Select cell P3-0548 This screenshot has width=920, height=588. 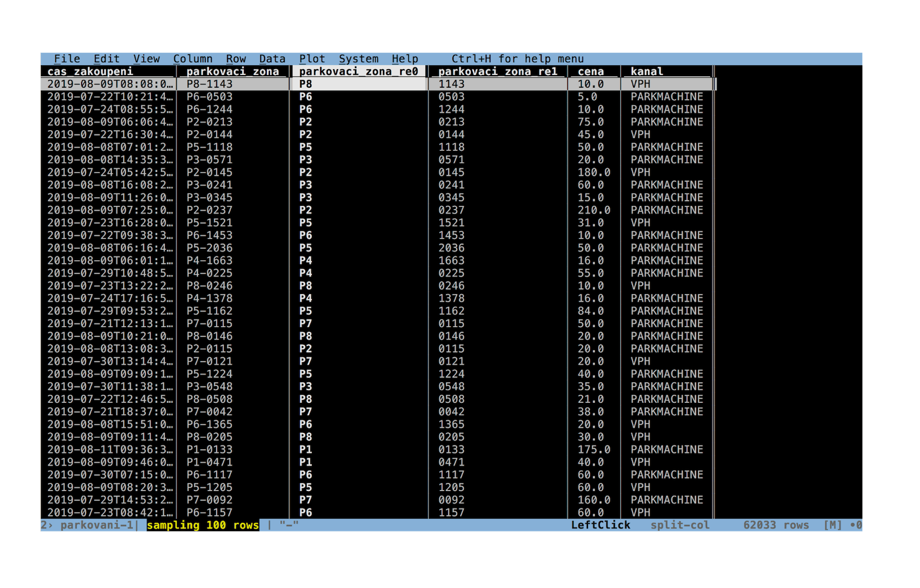point(210,387)
